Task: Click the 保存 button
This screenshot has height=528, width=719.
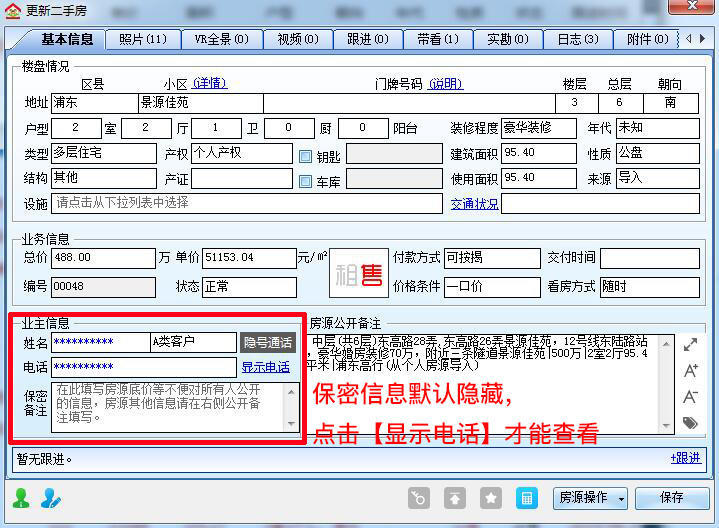Action: (x=672, y=498)
